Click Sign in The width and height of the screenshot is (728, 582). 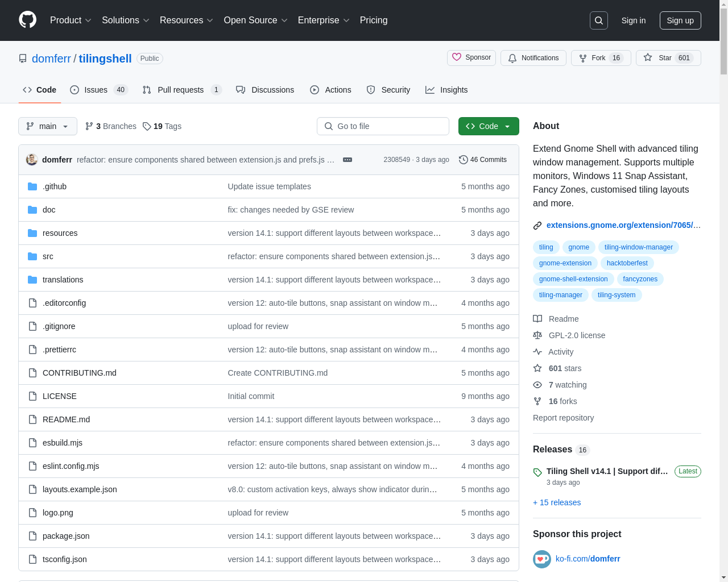634,20
